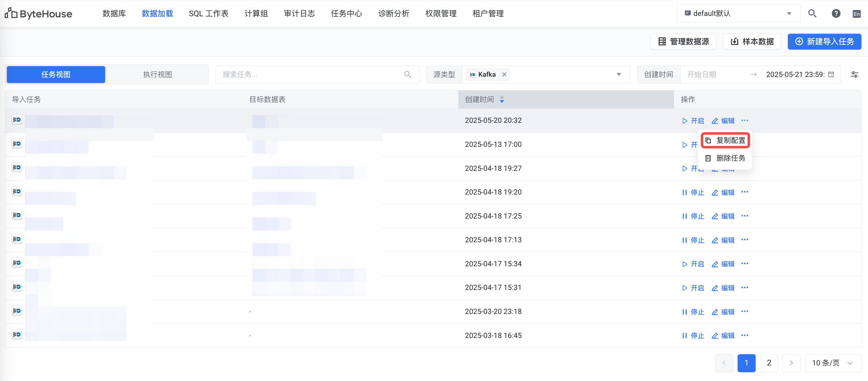Screen dimensions: 868x381
Task: Click the Kafka icon of the 2025-05-20 20:32 task
Action: [x=17, y=119]
